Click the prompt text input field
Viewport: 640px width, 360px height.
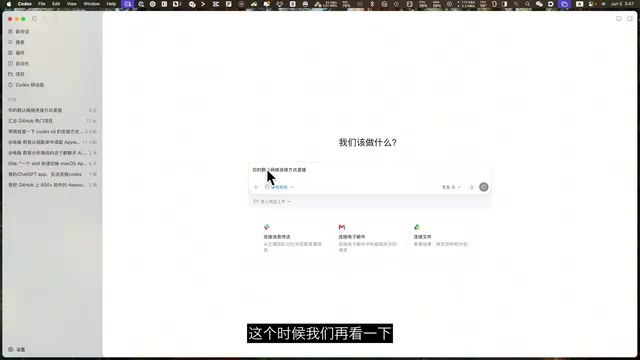369,170
